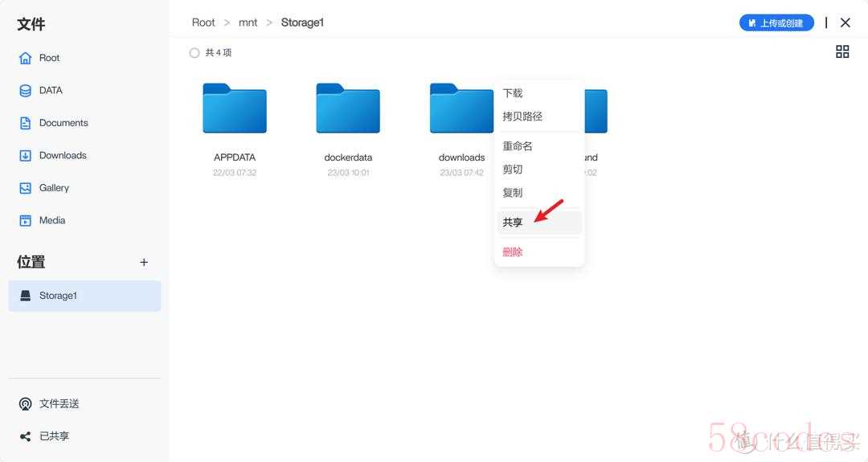
Task: Navigate to mnt in breadcrumb
Action: pos(248,22)
